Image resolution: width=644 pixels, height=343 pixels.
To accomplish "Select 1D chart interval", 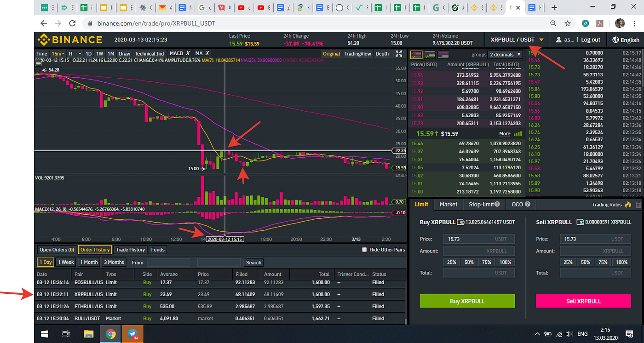I will 89,54.
